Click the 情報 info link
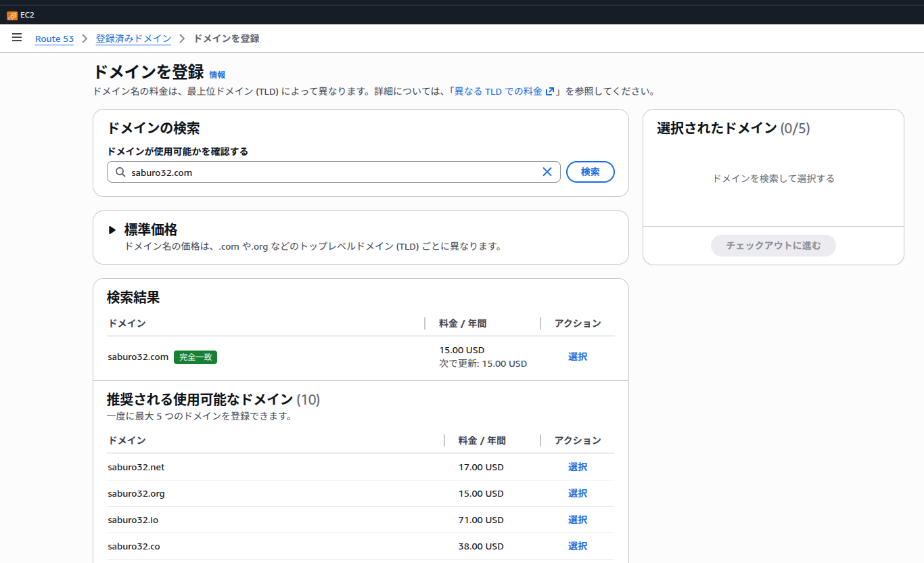Viewport: 924px width, 563px height. (217, 75)
